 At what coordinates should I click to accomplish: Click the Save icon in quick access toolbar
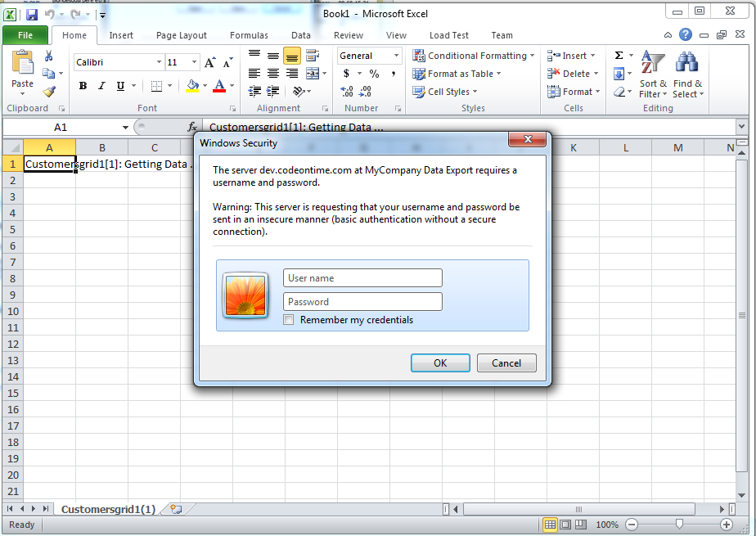32,15
